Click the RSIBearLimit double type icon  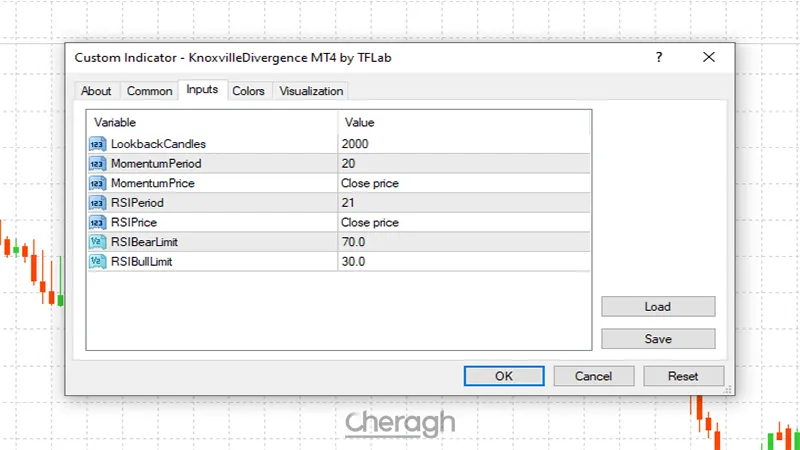click(x=97, y=242)
